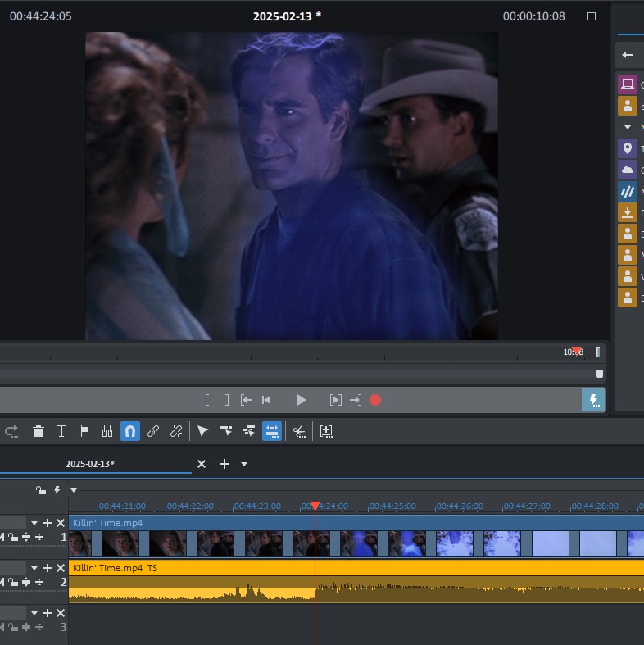Viewport: 644px width, 645px height.
Task: Click the cloud icon in media panel
Action: 628,170
